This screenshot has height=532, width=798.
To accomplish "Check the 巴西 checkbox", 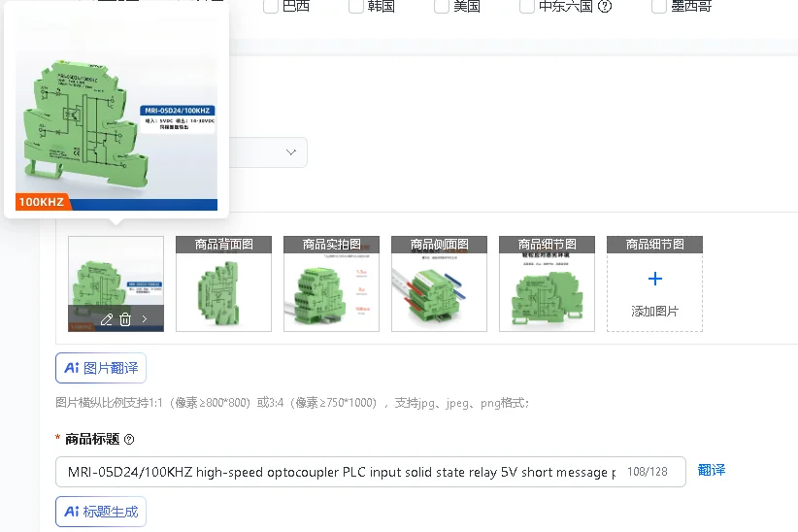I will click(x=271, y=6).
